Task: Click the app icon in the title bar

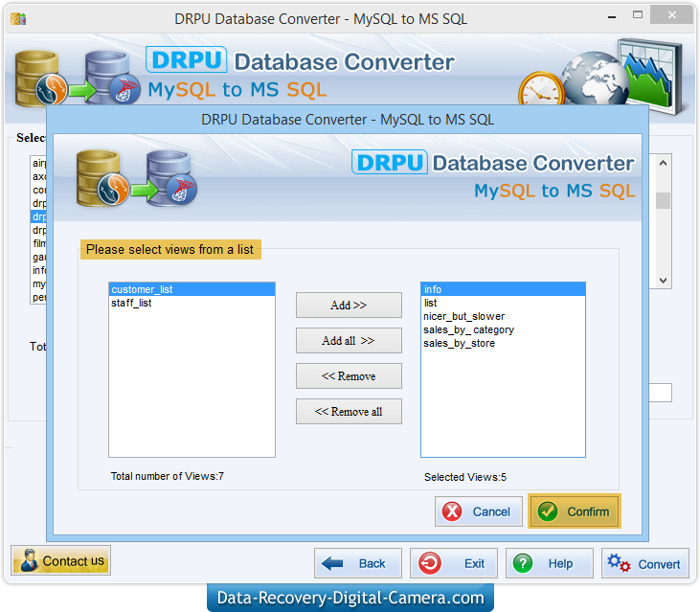Action: click(x=18, y=19)
